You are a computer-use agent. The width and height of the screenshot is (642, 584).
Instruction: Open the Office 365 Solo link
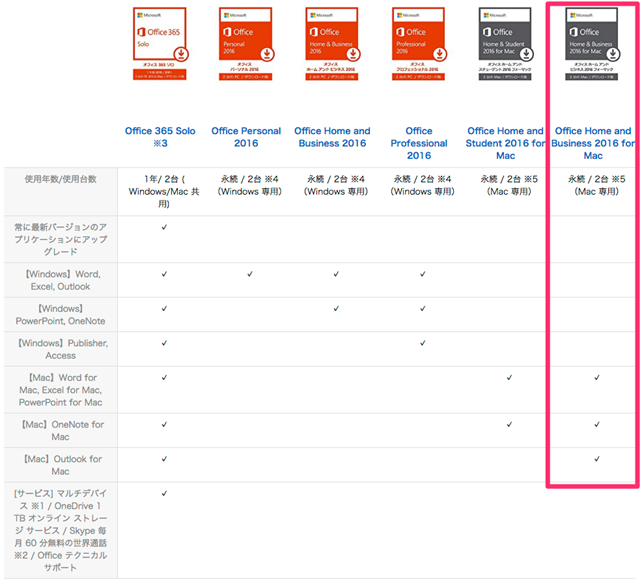coord(160,137)
